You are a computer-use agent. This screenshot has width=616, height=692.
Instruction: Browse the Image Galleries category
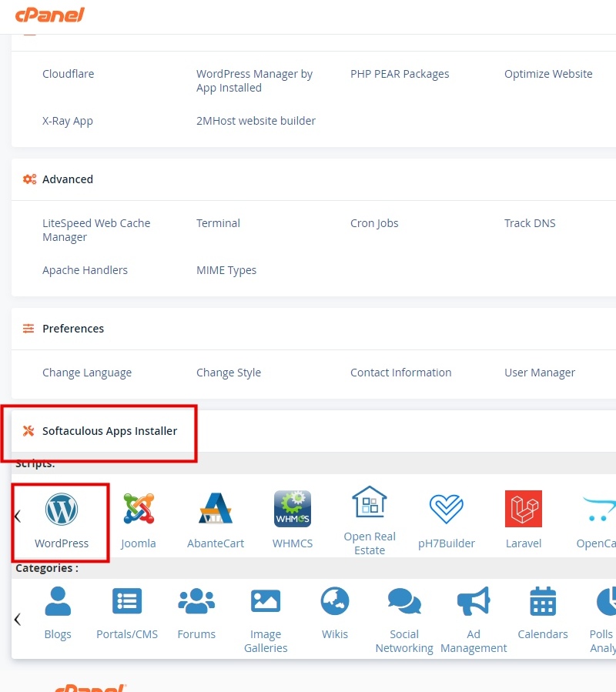(266, 602)
